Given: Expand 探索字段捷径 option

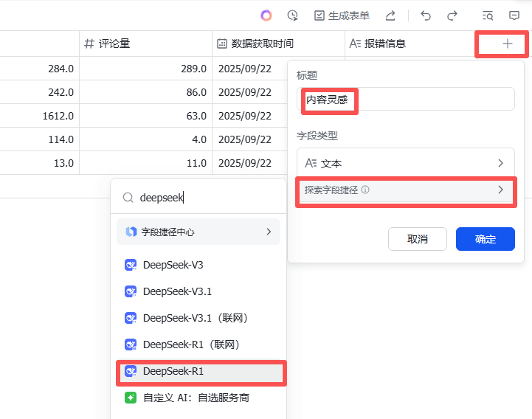Looking at the screenshot, I should (405, 190).
